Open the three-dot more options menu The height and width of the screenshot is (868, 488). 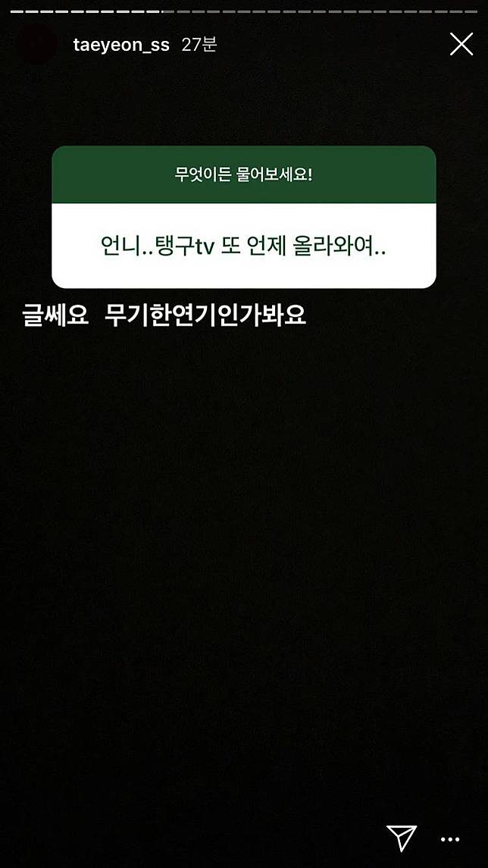450,840
